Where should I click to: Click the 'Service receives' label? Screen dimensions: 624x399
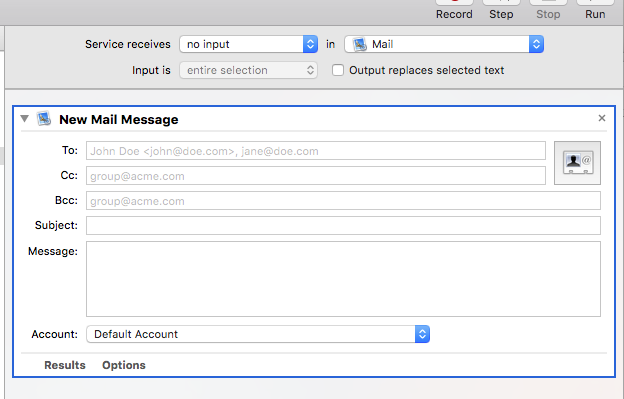128,44
